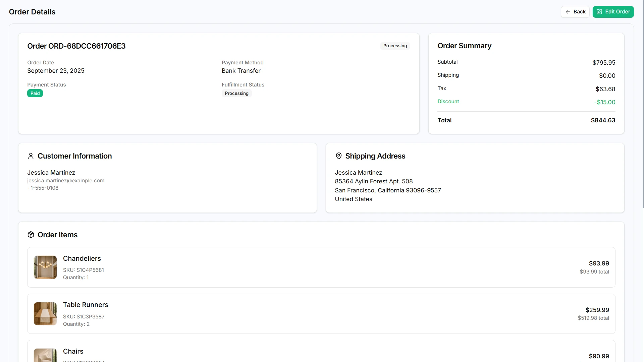
Task: Click the Chairs product thumbnail
Action: (x=45, y=355)
